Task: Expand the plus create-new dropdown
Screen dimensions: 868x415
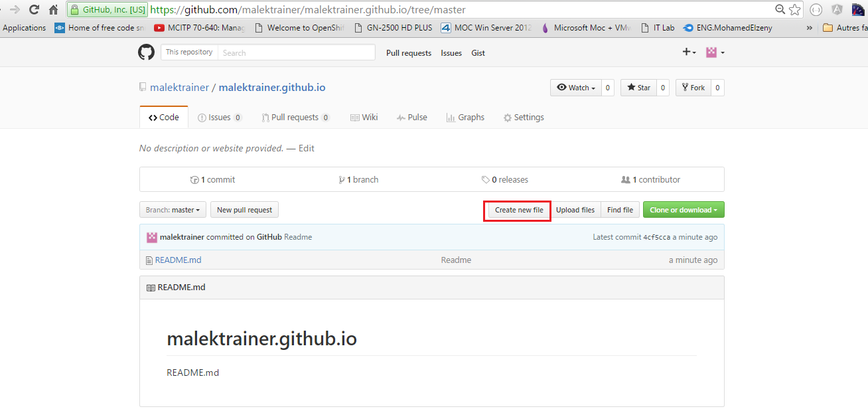Action: pos(689,52)
